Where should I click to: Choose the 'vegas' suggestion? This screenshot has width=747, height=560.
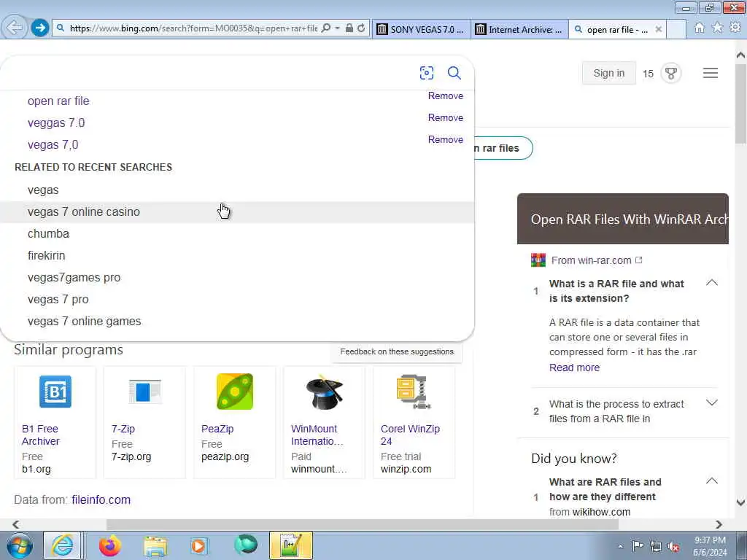pyautogui.click(x=237, y=190)
